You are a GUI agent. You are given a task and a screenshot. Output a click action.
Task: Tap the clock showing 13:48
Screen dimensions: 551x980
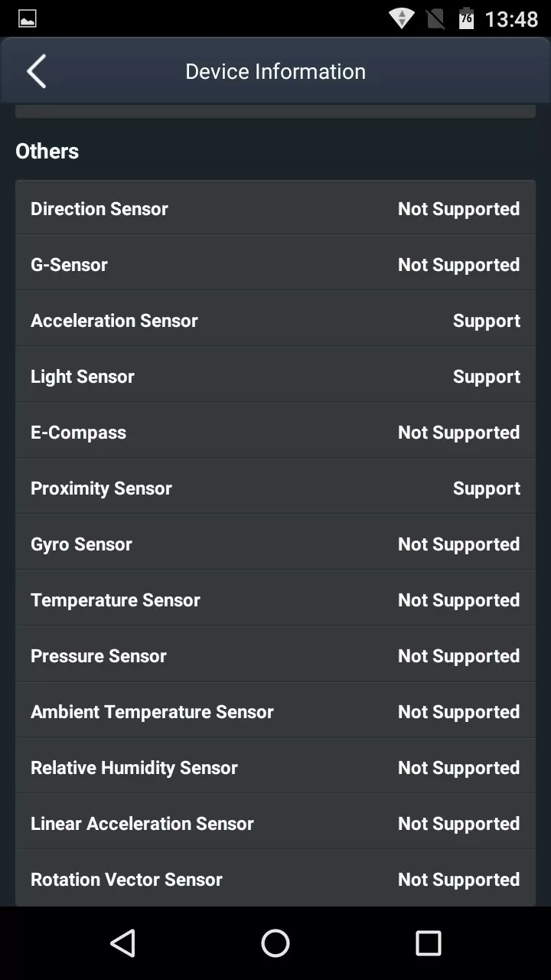point(512,18)
